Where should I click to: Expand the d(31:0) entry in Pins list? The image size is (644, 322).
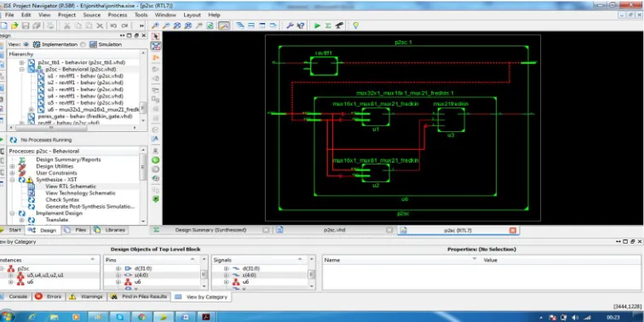coord(118,268)
